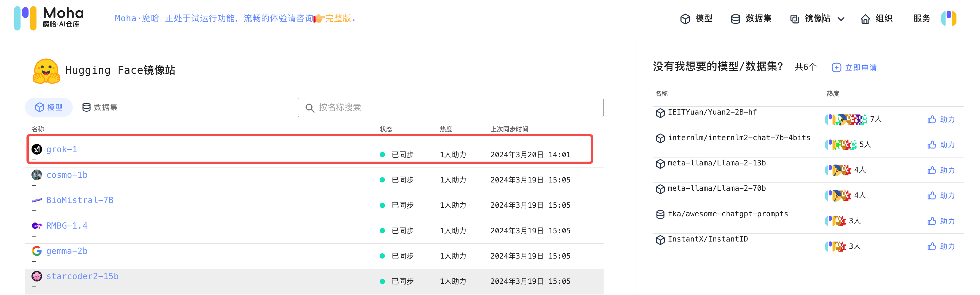980x295 pixels.
Task: Open the 模型 menu in top navigation
Action: coord(696,19)
